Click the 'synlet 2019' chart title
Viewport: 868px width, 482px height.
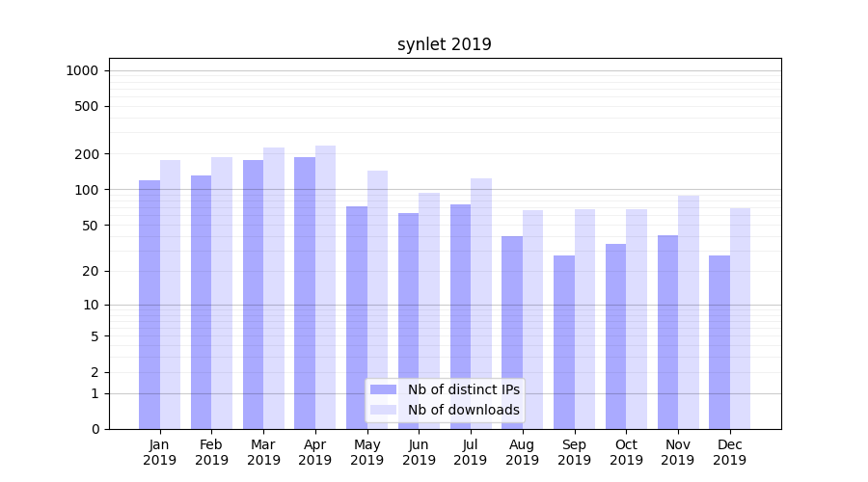(x=445, y=44)
